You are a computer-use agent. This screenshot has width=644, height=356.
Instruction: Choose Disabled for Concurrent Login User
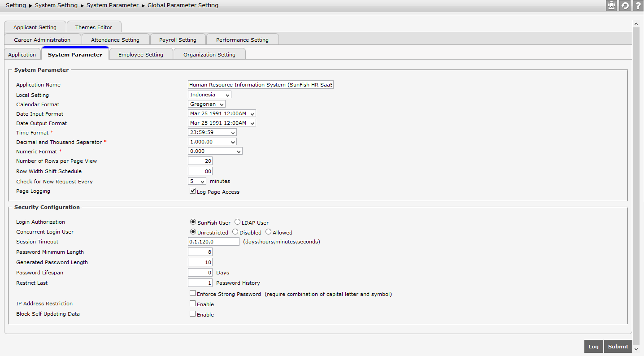point(235,232)
